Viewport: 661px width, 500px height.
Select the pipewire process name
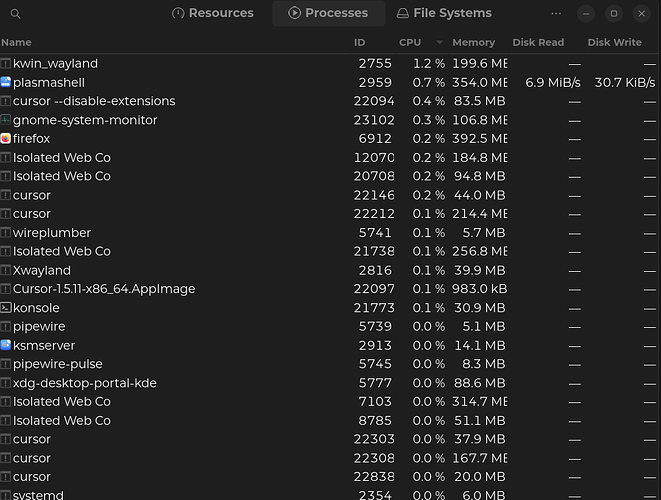39,326
